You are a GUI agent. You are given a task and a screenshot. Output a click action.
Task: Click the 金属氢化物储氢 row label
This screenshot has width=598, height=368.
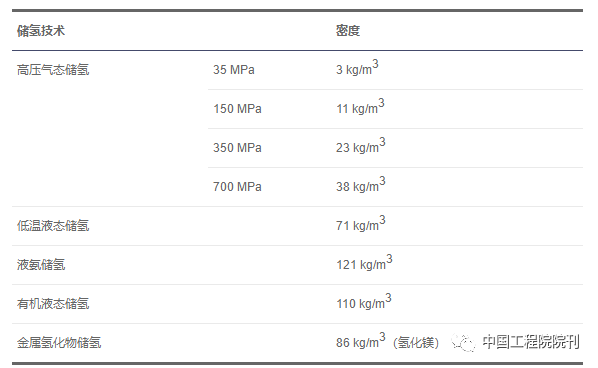coord(59,342)
